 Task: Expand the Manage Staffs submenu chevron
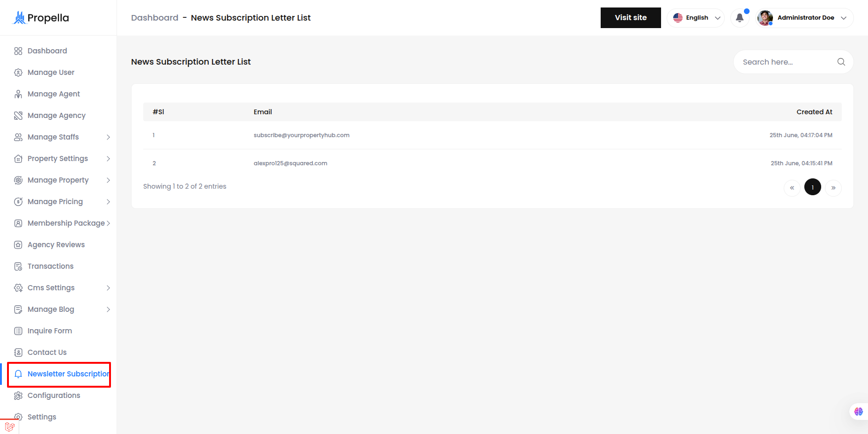pos(108,137)
